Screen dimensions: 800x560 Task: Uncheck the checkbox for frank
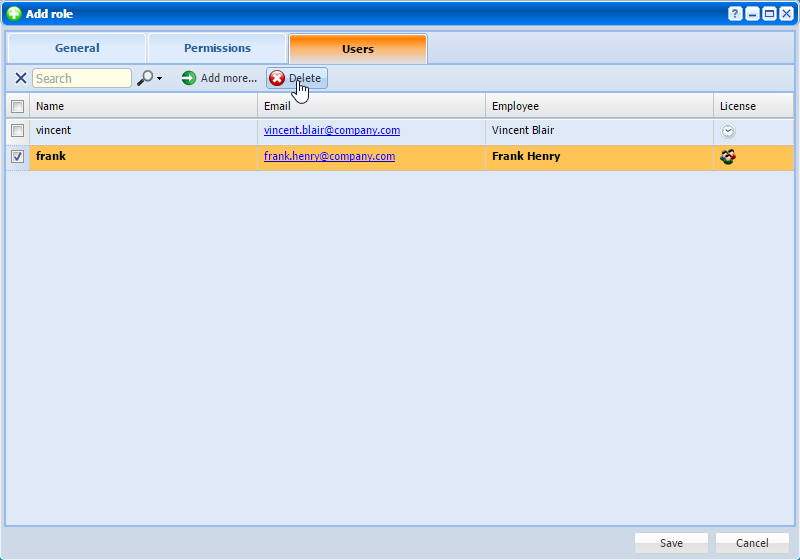pyautogui.click(x=17, y=157)
